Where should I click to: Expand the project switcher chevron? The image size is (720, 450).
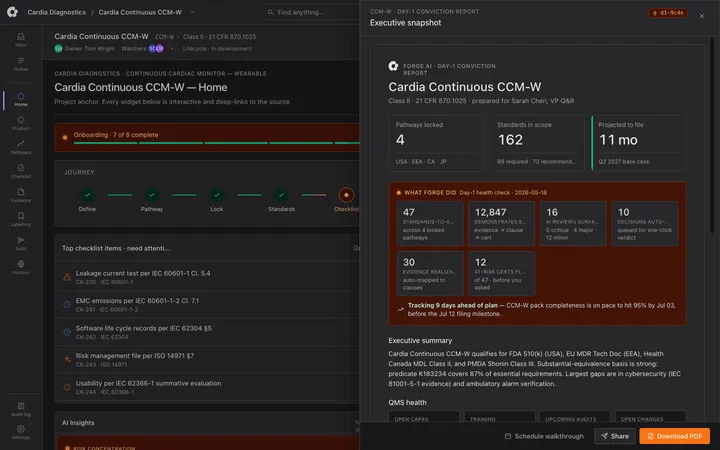pyautogui.click(x=192, y=12)
